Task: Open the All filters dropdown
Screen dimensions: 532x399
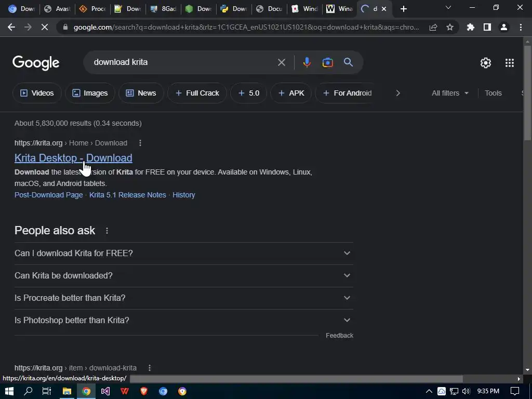Action: point(450,93)
